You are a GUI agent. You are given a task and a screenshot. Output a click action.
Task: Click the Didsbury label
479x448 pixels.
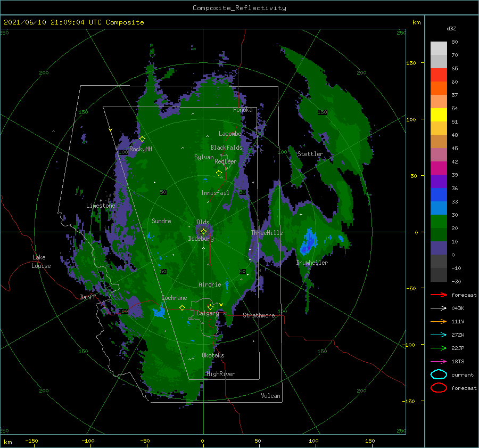click(201, 239)
